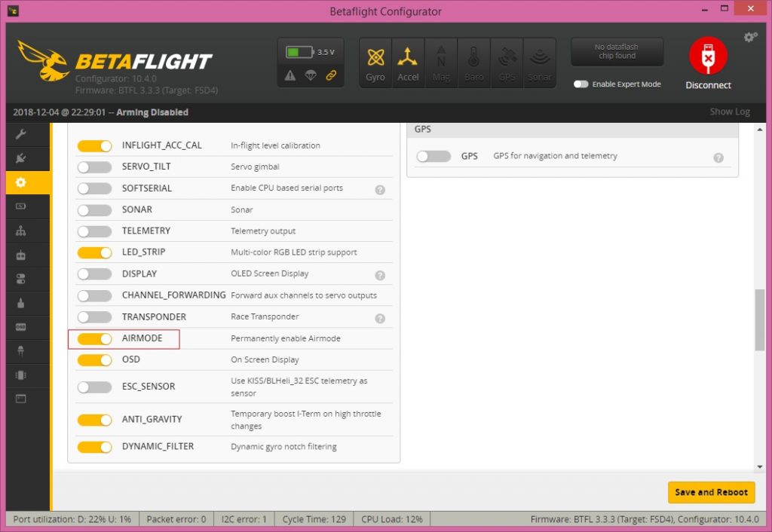The image size is (772, 532).
Task: Click the I2C error: 1 status
Action: tap(244, 519)
